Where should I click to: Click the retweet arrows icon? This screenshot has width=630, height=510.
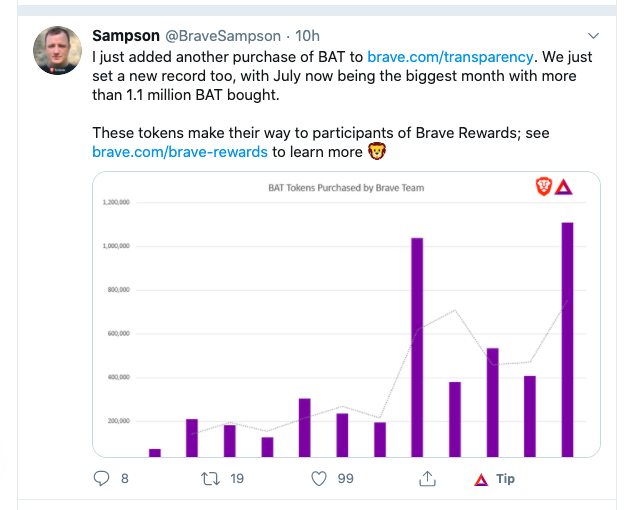[x=211, y=478]
